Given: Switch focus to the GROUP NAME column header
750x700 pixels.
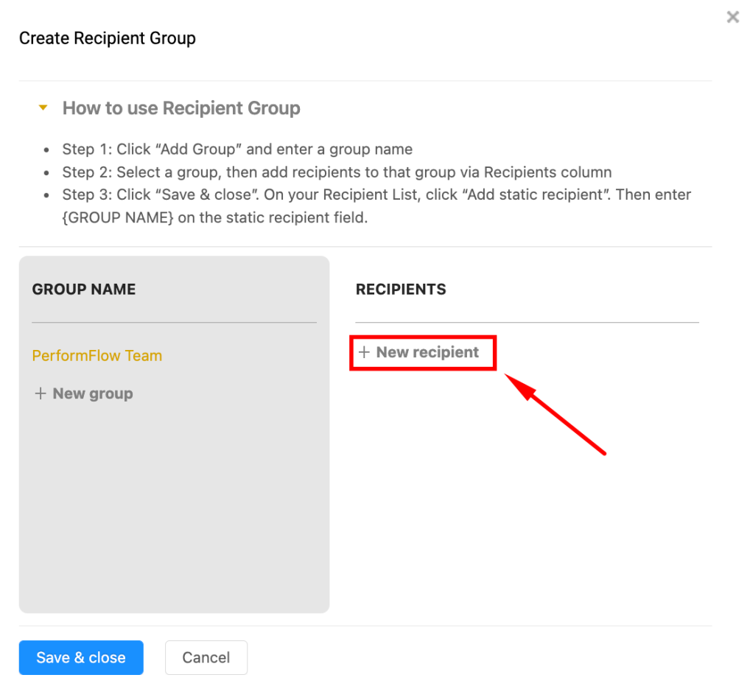Looking at the screenshot, I should click(x=83, y=289).
